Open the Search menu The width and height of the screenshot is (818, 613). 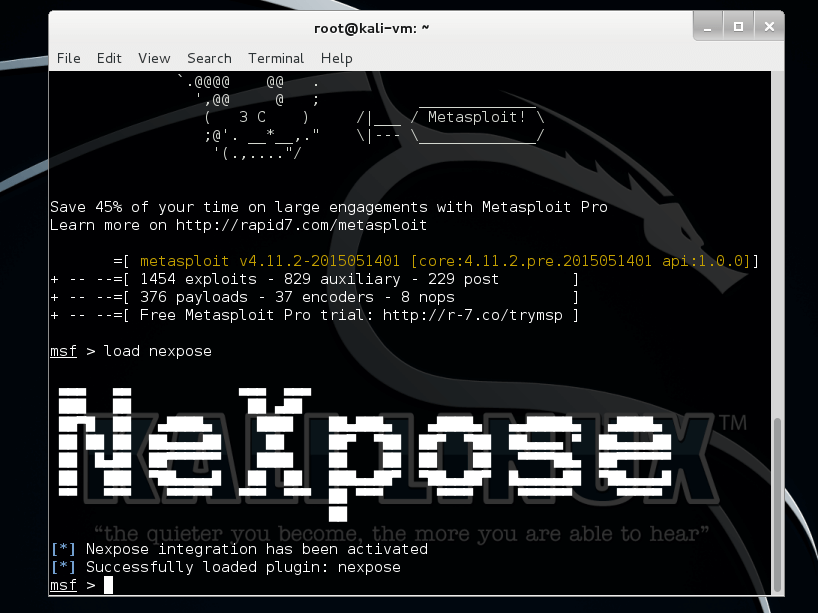click(209, 58)
